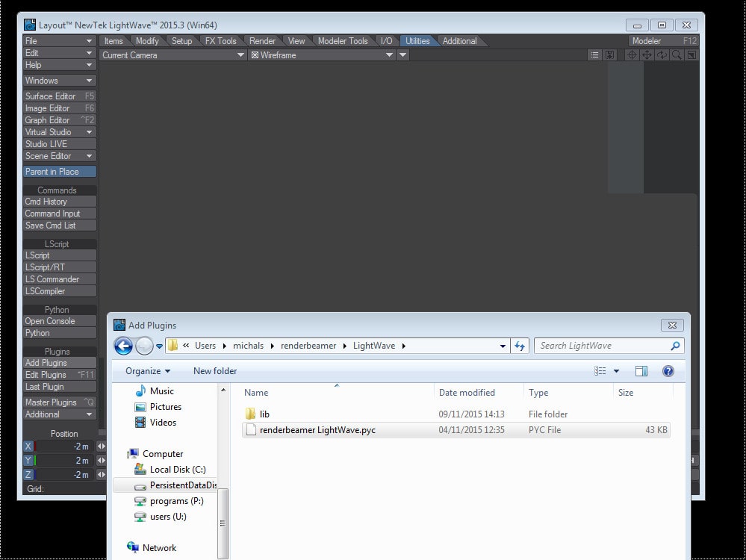The image size is (746, 560).
Task: Click the fit-to-view icon at toolbar's right end
Action: [x=691, y=55]
